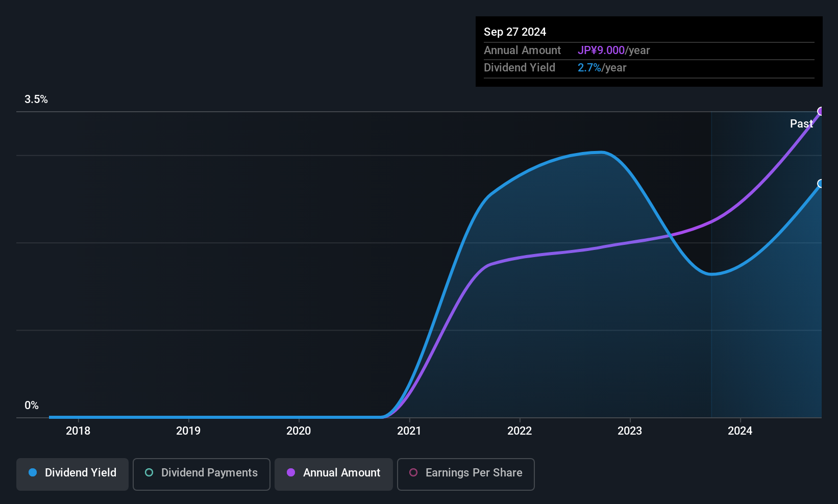Toggle the Annual Amount legend button
The image size is (838, 504).
pos(334,474)
